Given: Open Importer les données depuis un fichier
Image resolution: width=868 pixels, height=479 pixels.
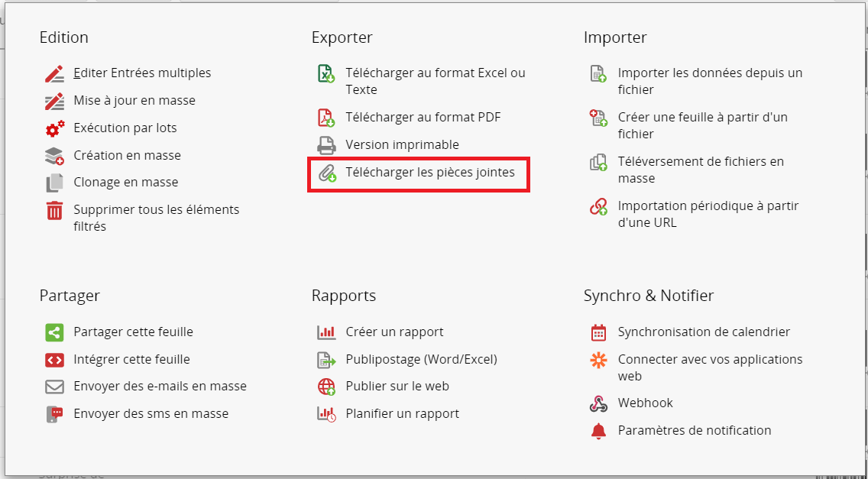Looking at the screenshot, I should click(x=711, y=82).
